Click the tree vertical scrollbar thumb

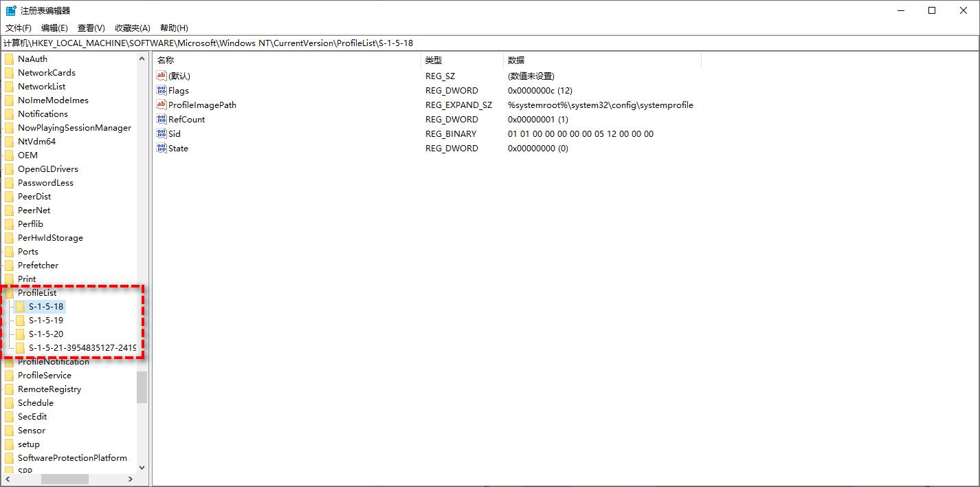pyautogui.click(x=142, y=387)
